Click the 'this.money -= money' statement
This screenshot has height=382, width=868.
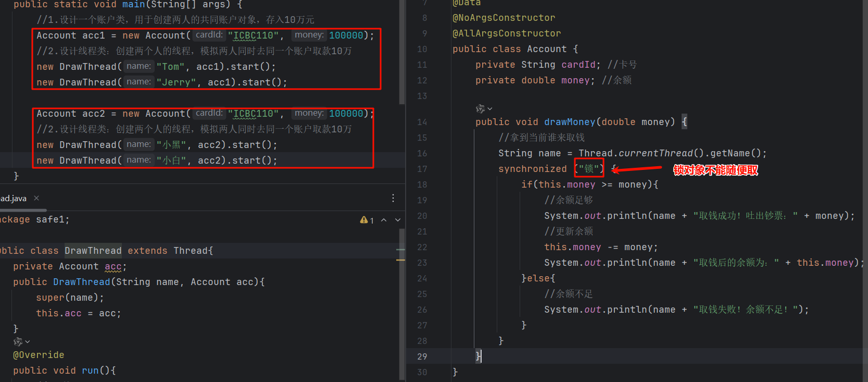click(x=601, y=247)
